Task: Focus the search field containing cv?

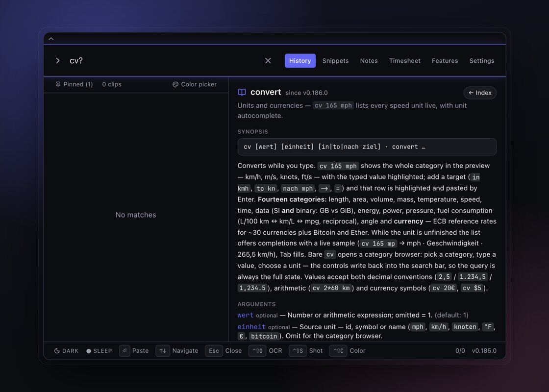Action: point(163,61)
